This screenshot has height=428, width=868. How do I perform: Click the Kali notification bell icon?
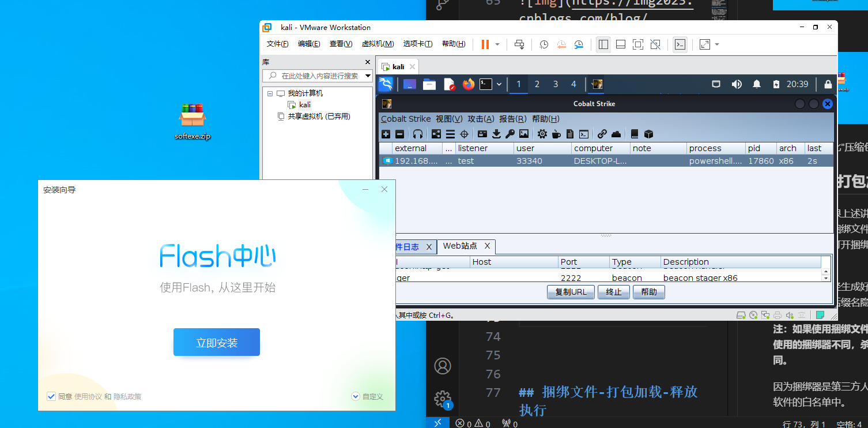(757, 84)
